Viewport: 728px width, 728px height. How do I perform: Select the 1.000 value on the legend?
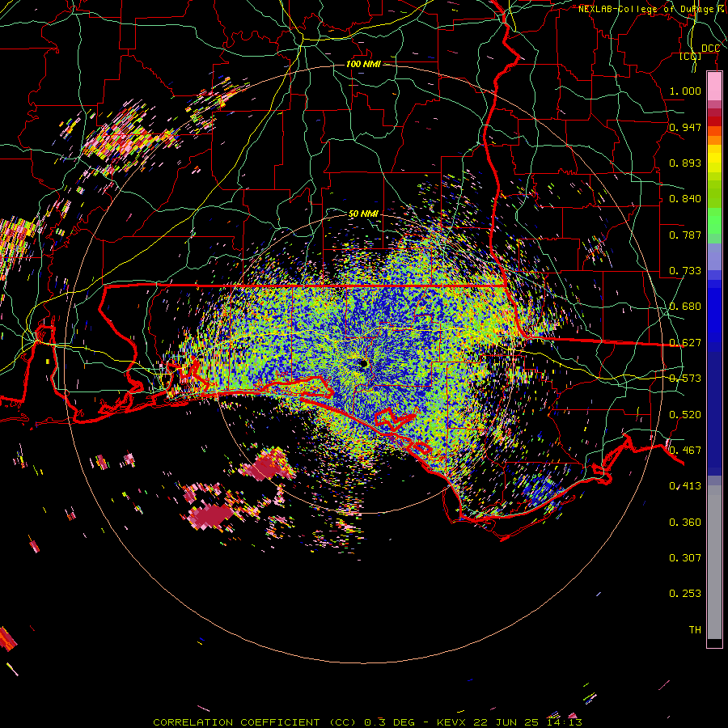coord(685,91)
